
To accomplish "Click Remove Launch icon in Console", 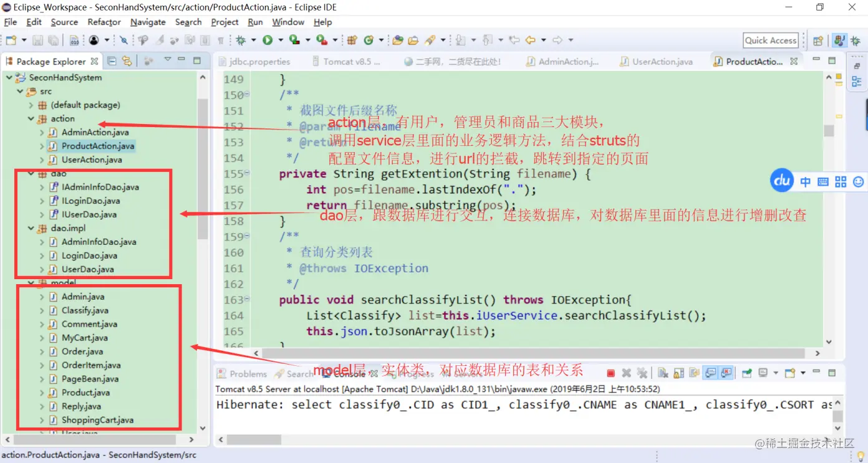I will point(627,373).
